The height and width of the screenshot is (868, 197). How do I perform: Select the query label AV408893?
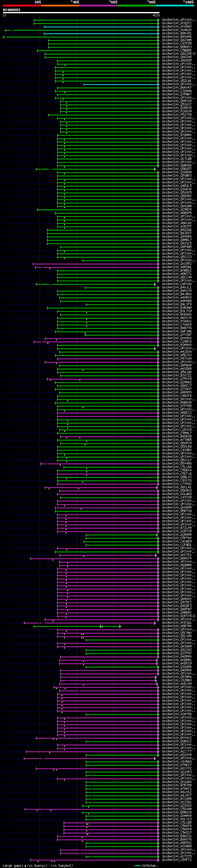[11, 10]
